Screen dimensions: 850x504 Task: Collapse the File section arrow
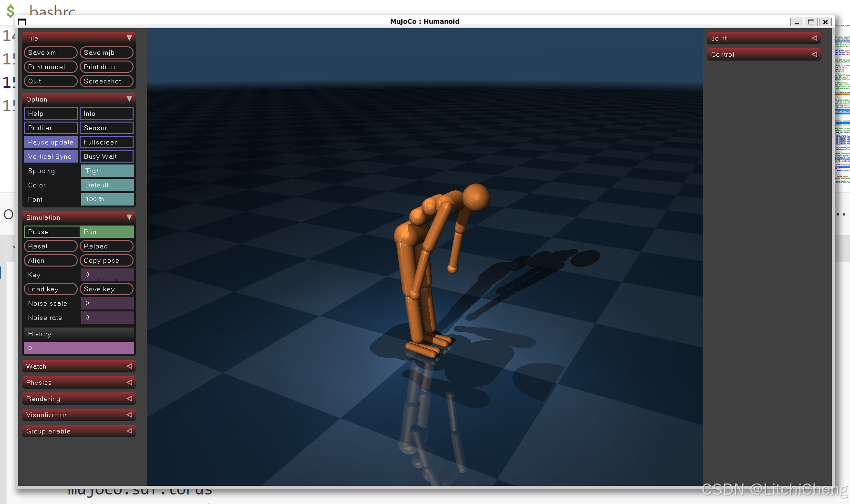pos(129,38)
